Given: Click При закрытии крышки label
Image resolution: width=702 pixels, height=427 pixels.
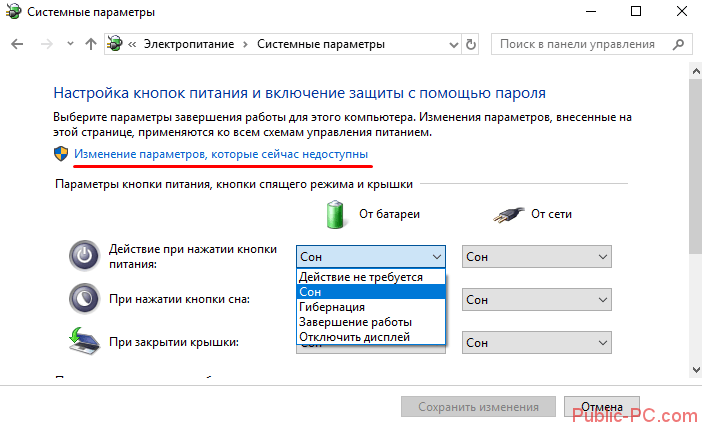Looking at the screenshot, I should pos(174,342).
